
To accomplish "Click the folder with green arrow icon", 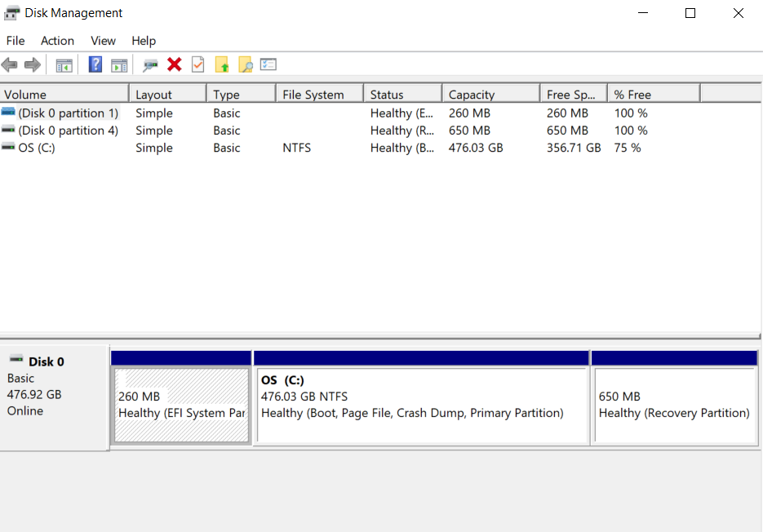I will (222, 64).
